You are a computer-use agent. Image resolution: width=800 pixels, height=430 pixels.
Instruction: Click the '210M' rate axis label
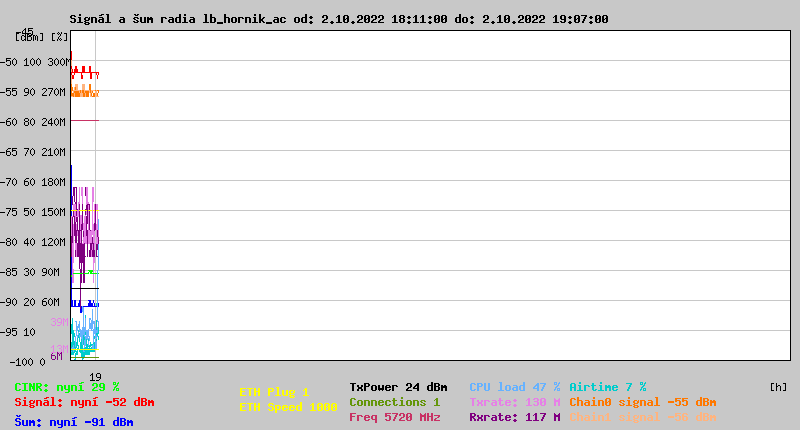point(54,153)
